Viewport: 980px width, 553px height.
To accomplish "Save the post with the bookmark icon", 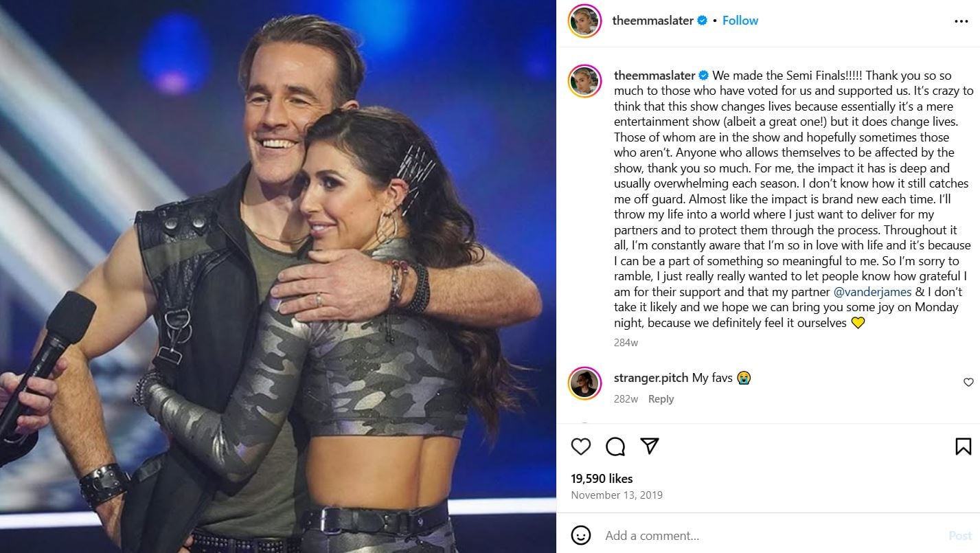I will 964,447.
